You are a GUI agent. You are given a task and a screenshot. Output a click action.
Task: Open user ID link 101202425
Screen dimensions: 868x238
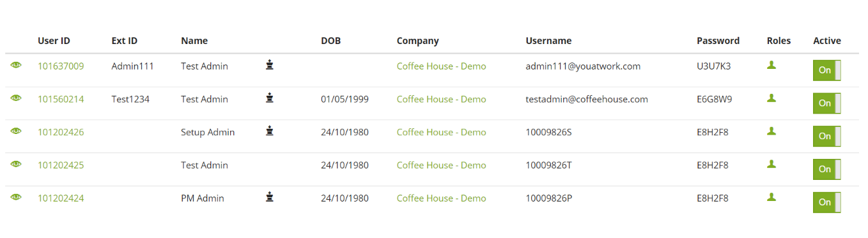coord(61,165)
